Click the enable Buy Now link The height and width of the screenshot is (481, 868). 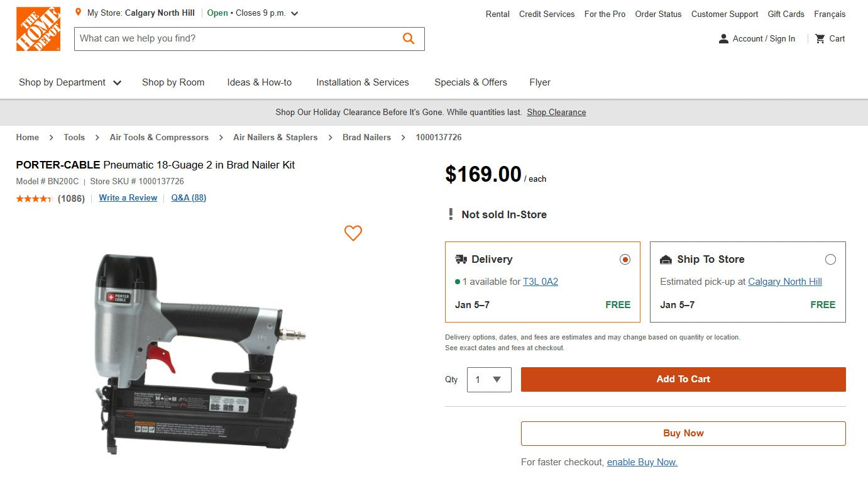642,462
